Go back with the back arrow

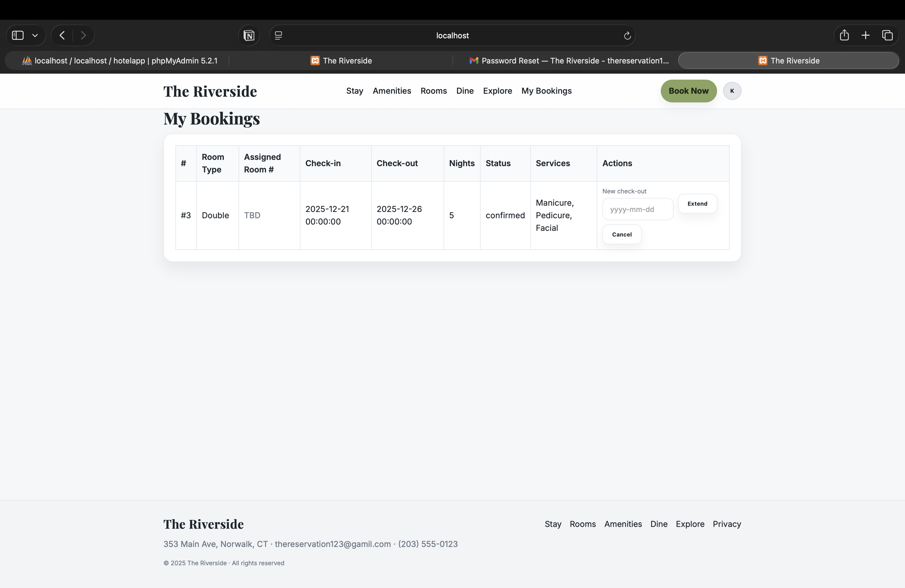coord(62,35)
